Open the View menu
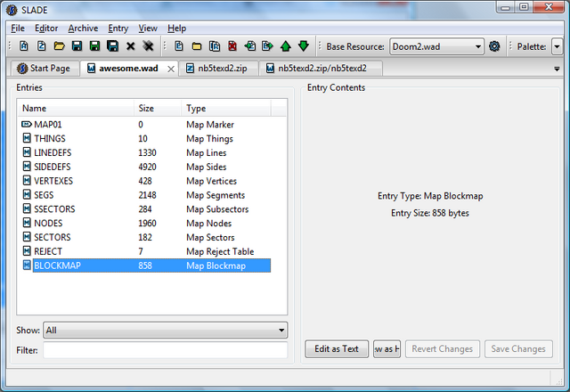The image size is (570, 392). click(x=148, y=28)
